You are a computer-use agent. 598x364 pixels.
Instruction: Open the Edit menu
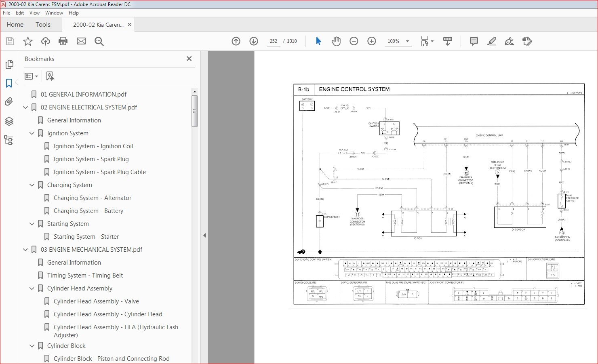20,13
